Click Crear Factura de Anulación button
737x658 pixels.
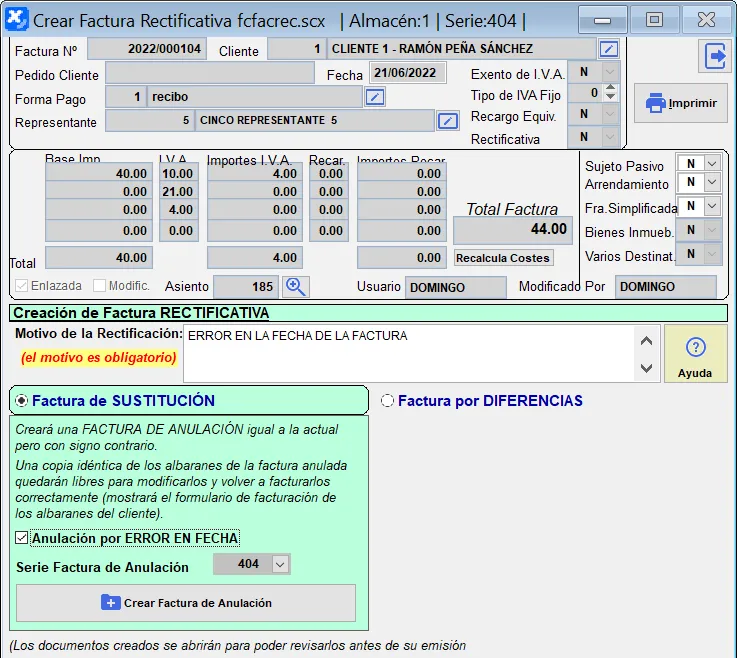(186, 603)
